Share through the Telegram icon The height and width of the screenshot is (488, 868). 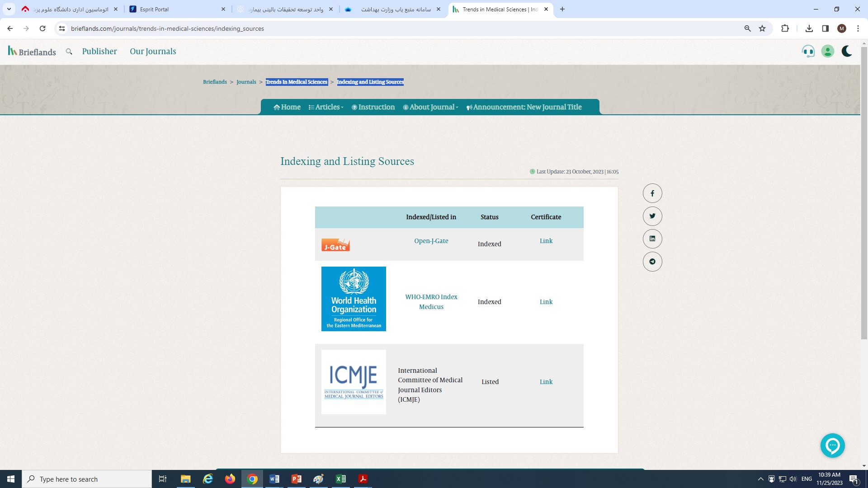(x=652, y=262)
